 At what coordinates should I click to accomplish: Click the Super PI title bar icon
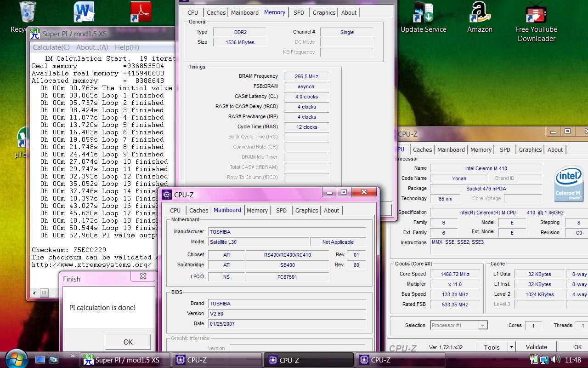[35, 33]
